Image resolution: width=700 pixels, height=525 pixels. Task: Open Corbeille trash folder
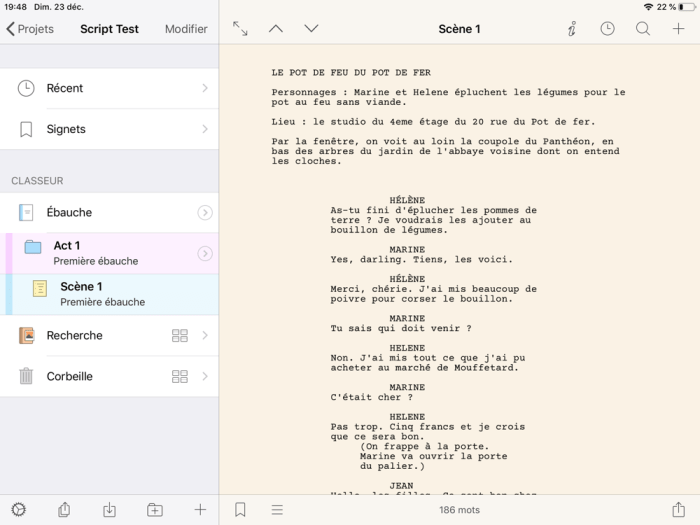coord(109,376)
